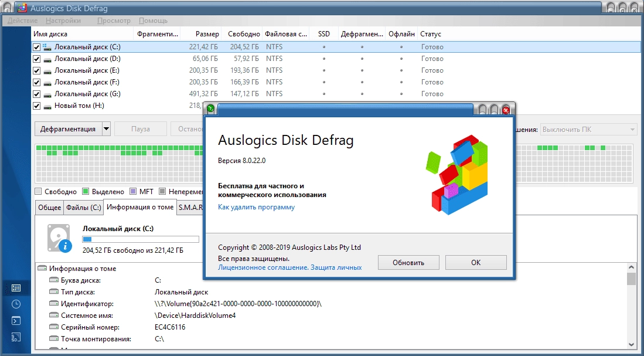This screenshot has height=356, width=644.
Task: Click the large hard disk info icon
Action: (x=59, y=238)
